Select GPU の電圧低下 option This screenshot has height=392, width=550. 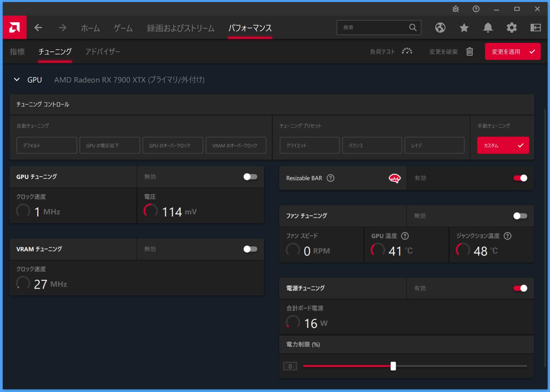(110, 145)
